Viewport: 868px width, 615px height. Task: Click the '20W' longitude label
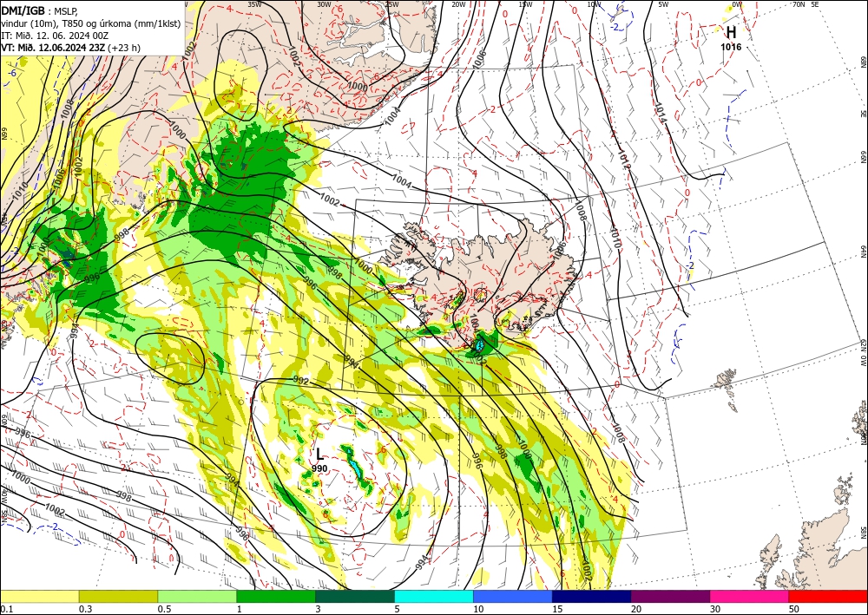pyautogui.click(x=458, y=4)
